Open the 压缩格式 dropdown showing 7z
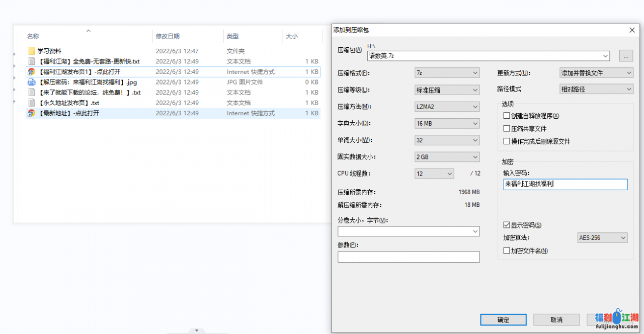Viewport: 644px width, 334px height. (447, 73)
